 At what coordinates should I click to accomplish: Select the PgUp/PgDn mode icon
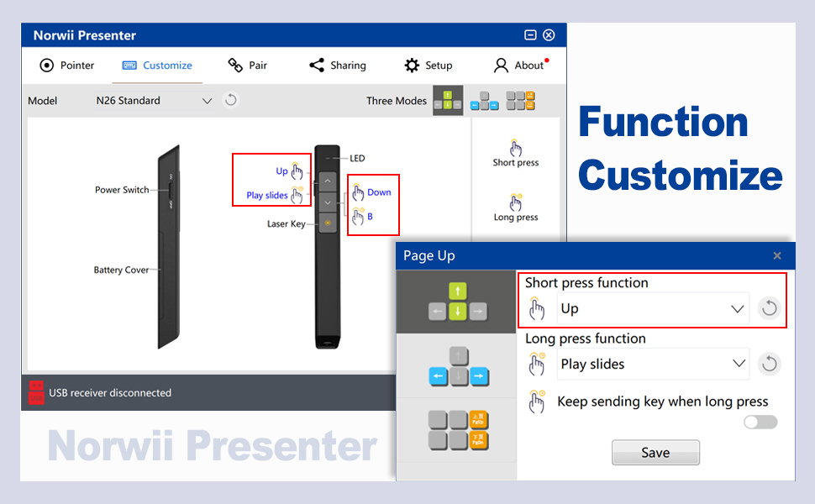[522, 100]
